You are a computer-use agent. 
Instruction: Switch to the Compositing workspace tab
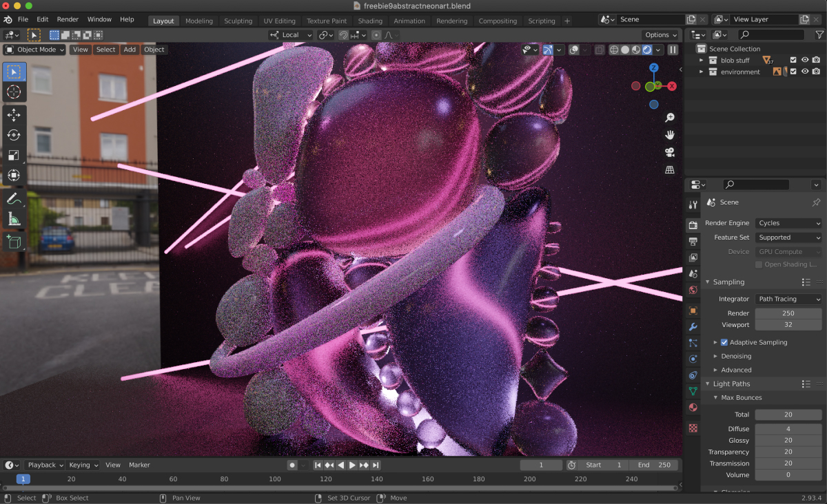[498, 21]
